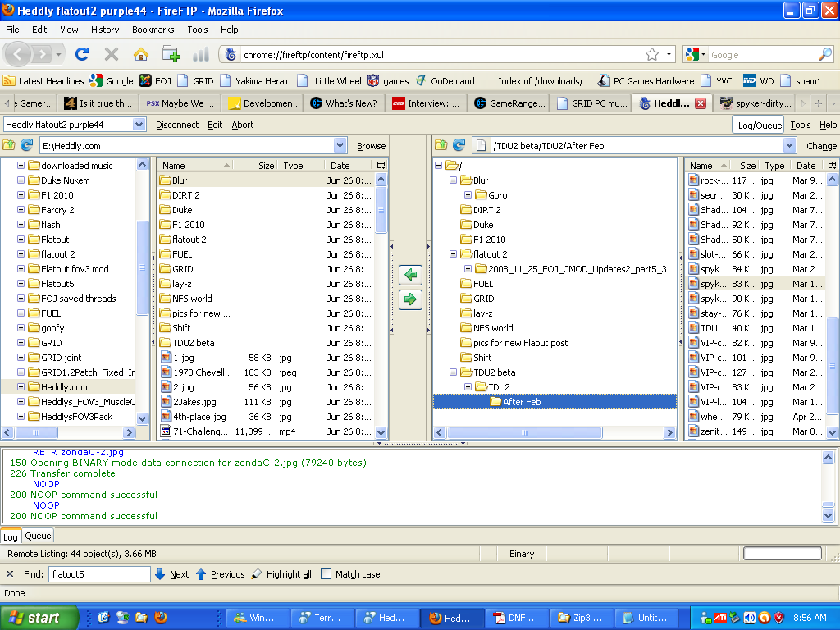
Task: Sort local files by Name column
Action: pos(195,166)
